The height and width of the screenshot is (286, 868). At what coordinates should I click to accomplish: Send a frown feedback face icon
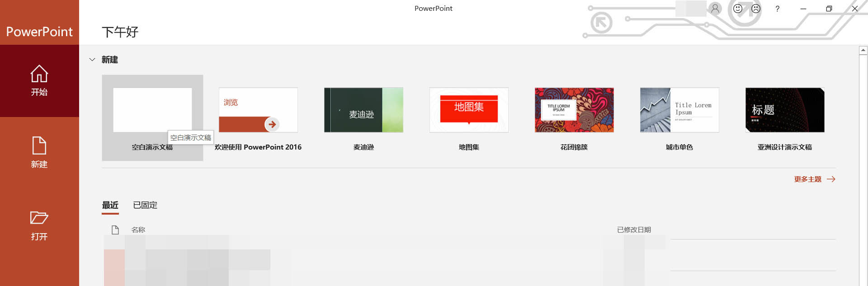(x=756, y=9)
